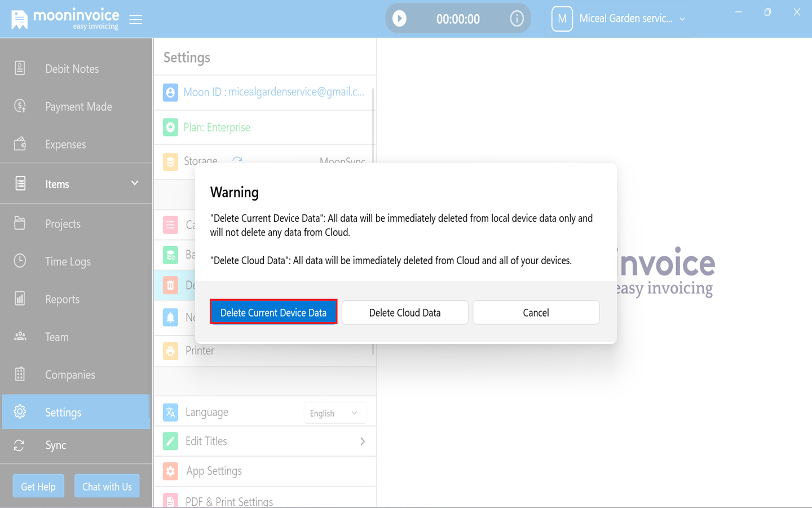This screenshot has width=812, height=508.
Task: Open the hamburger navigation menu
Action: click(135, 19)
